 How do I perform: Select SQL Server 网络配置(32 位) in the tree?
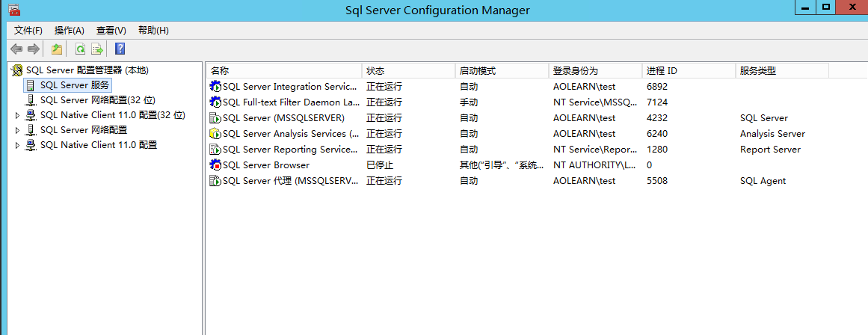(97, 100)
